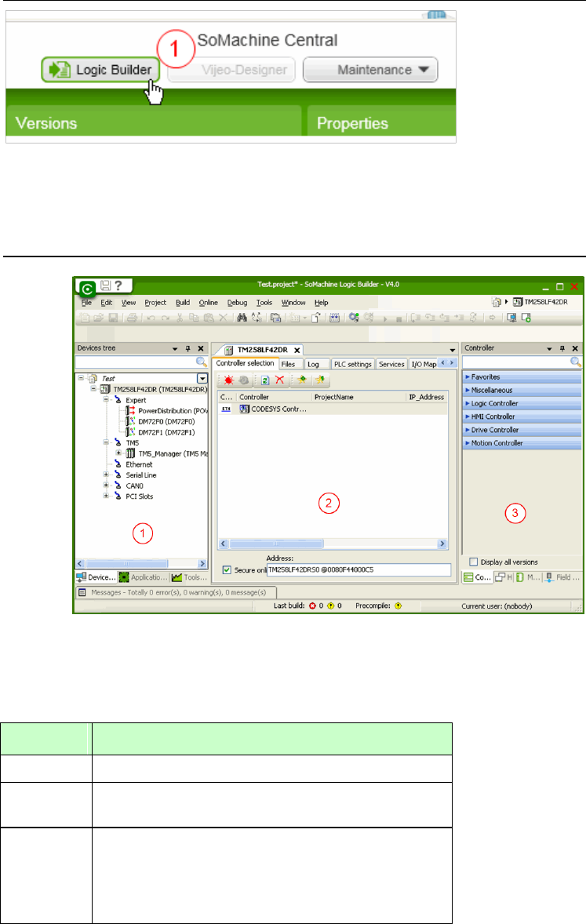Click the Vijeo-Designer button
Screen dimensions: 586x924
tap(231, 70)
